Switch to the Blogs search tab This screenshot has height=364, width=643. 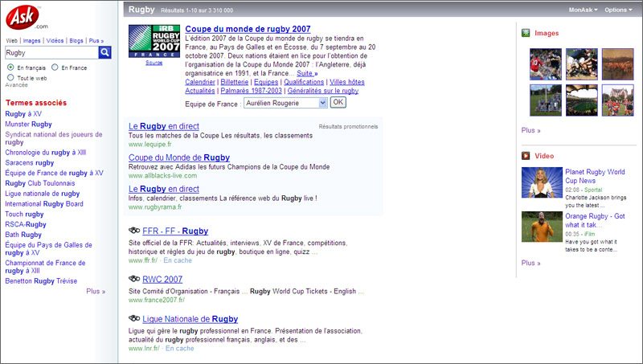coord(76,40)
